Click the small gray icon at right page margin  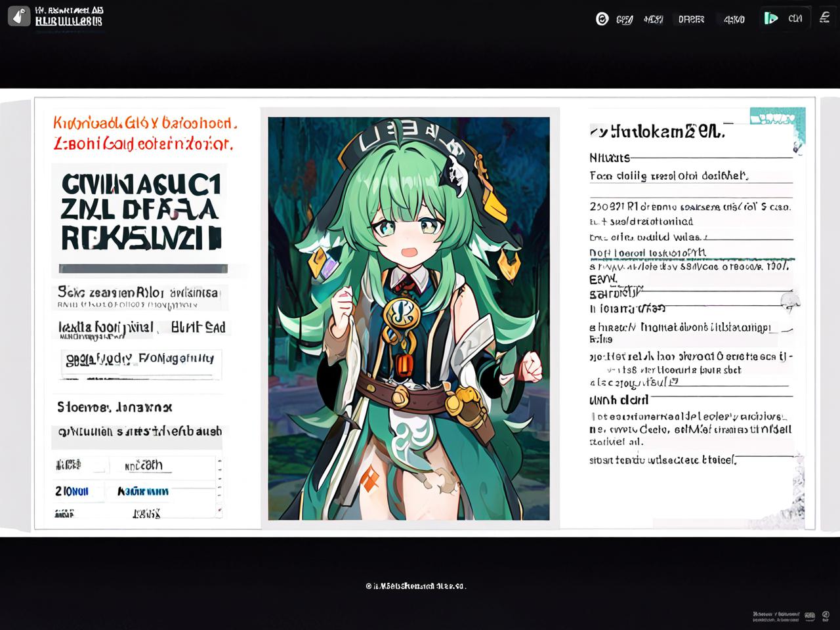coord(790,301)
